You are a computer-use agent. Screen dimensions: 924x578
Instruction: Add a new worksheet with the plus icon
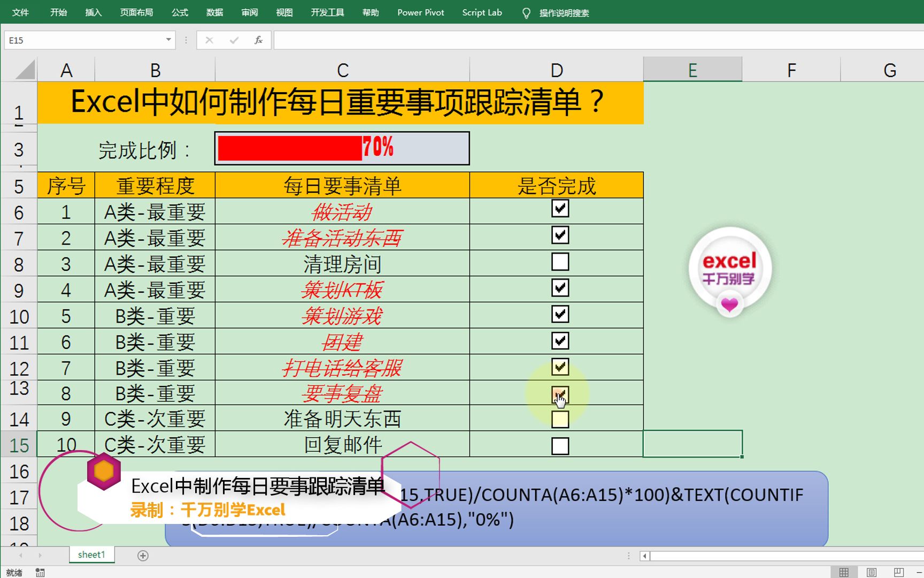click(142, 556)
